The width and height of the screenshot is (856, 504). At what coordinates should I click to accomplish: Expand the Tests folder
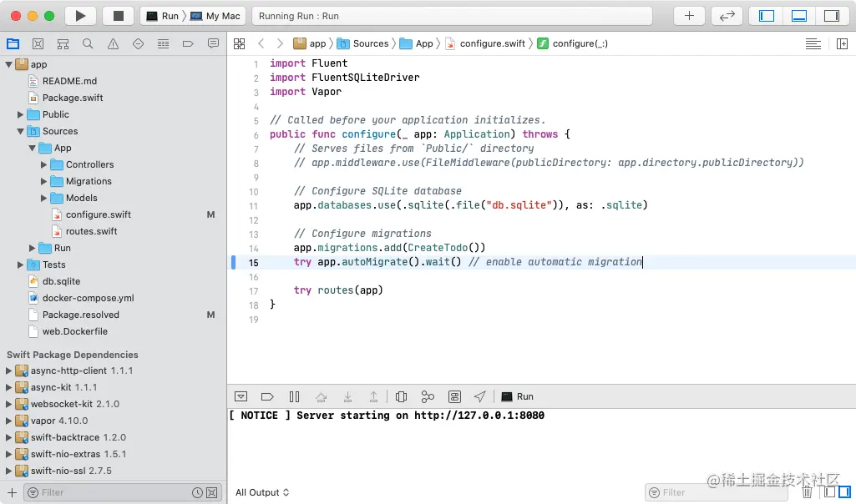20,265
